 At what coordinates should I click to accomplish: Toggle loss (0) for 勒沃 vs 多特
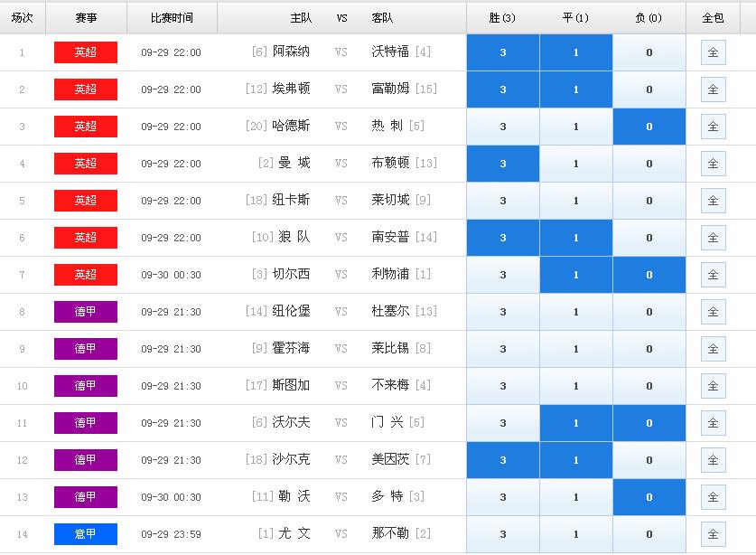click(x=649, y=497)
